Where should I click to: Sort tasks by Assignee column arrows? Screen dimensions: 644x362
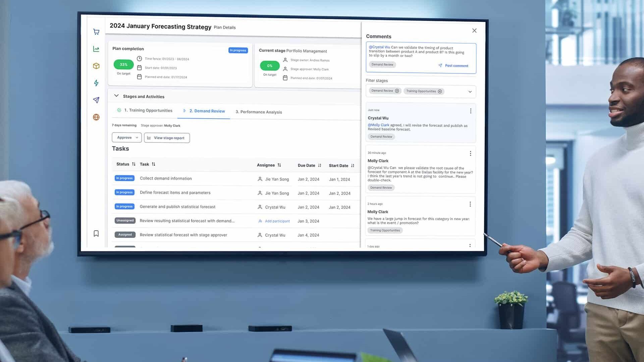[279, 165]
